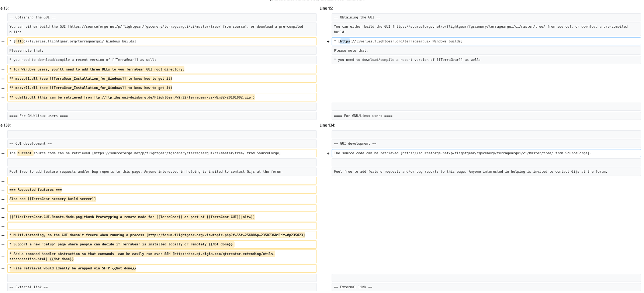
Task: Click the 'Line 134:' header in right column
Action: tap(327, 125)
